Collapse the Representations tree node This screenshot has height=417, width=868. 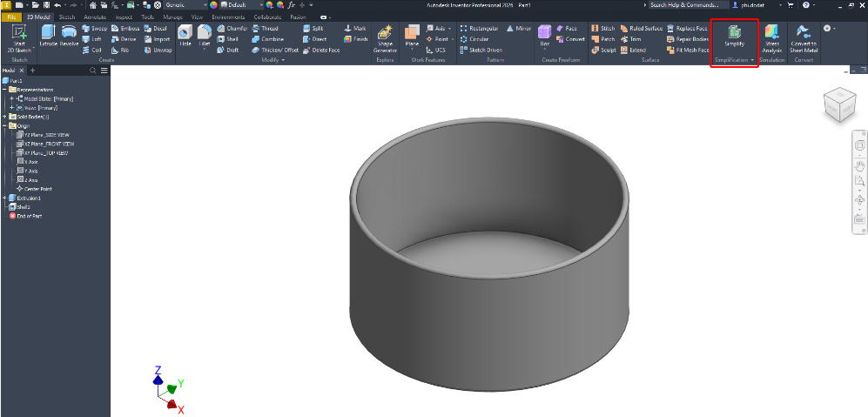coord(5,90)
